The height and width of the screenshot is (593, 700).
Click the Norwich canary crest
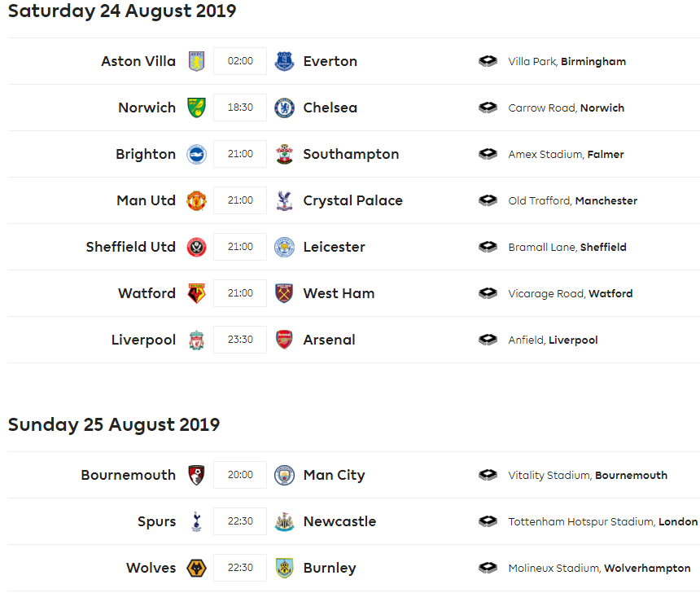(196, 108)
